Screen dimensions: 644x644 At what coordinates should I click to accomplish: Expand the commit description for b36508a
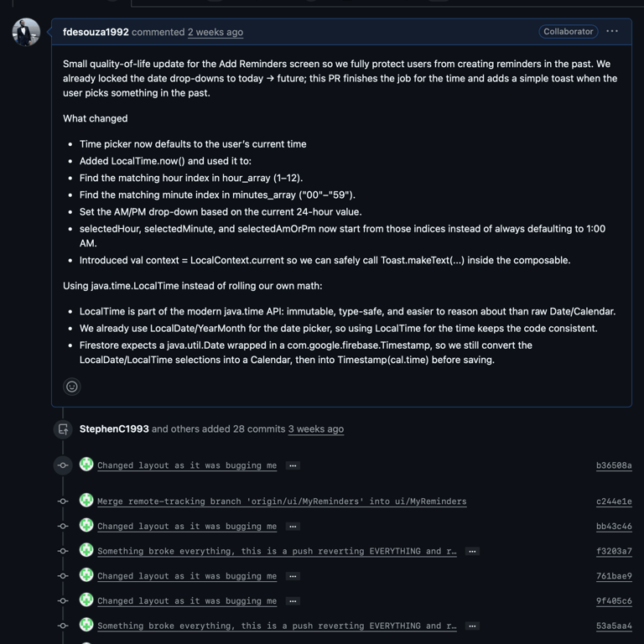tap(293, 465)
